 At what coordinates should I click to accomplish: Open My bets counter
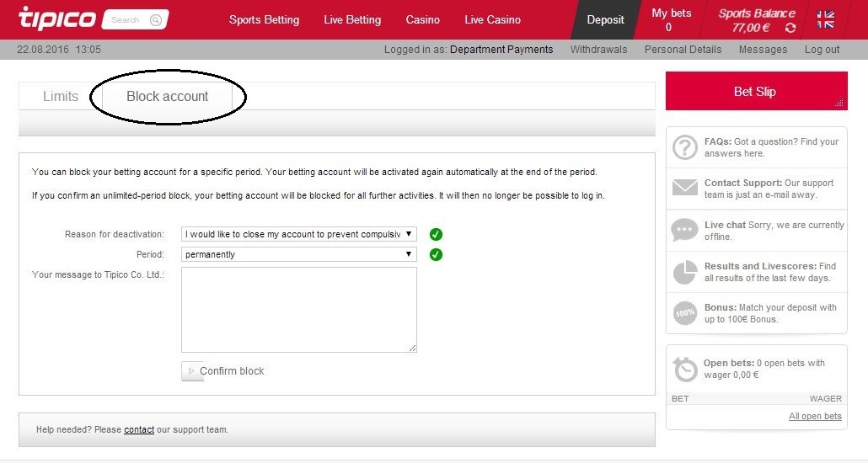pos(671,20)
